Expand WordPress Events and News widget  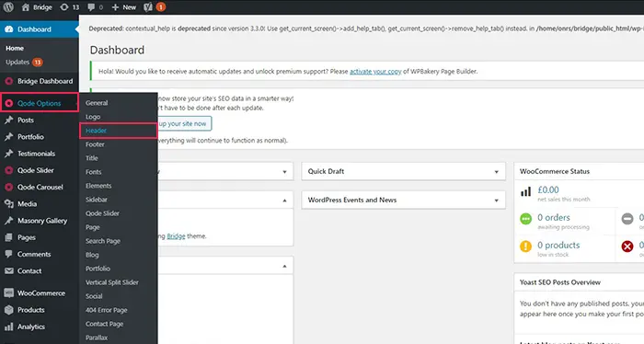pos(496,201)
